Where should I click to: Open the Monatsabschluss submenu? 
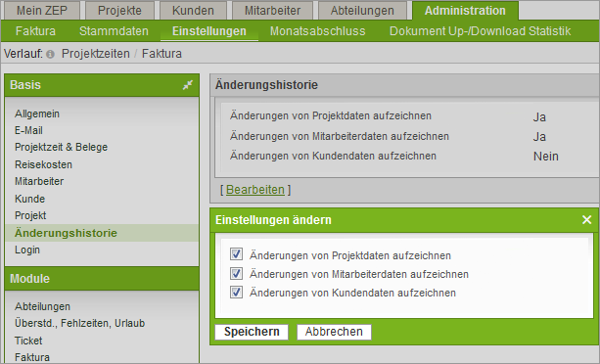(317, 31)
